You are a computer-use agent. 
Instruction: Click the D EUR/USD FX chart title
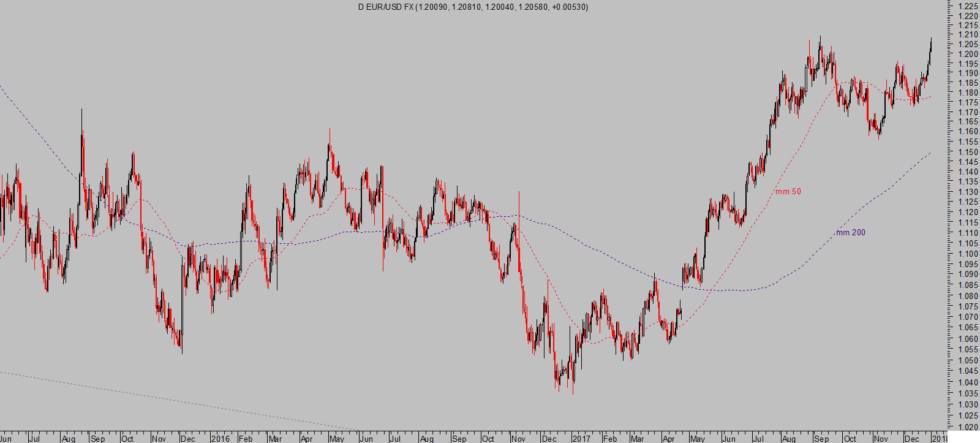point(386,7)
